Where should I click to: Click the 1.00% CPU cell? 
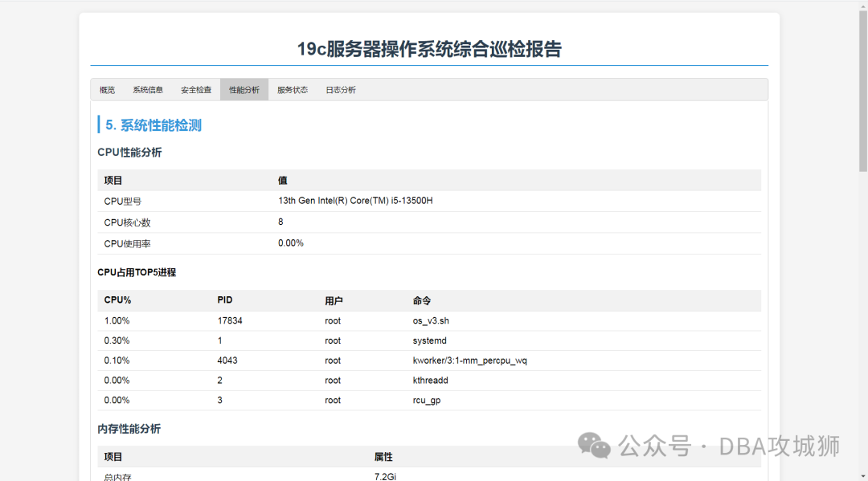click(x=117, y=320)
